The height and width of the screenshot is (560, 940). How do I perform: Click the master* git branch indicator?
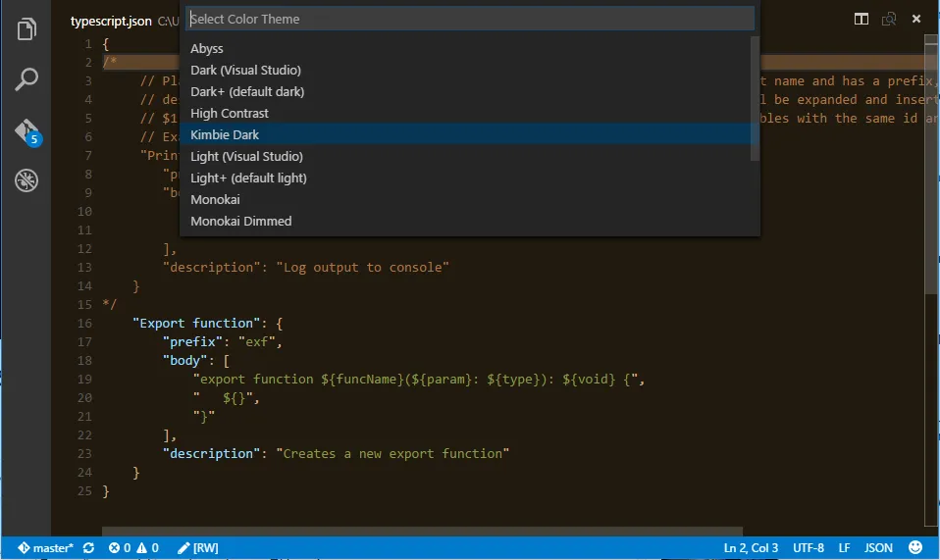click(45, 547)
